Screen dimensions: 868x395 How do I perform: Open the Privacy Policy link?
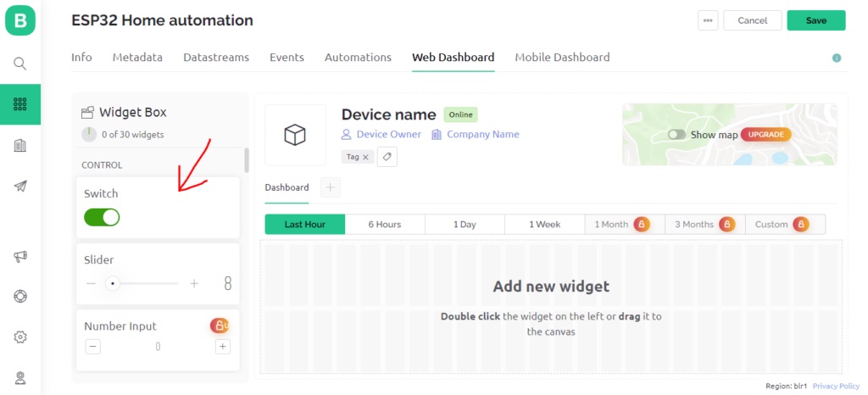coord(837,387)
